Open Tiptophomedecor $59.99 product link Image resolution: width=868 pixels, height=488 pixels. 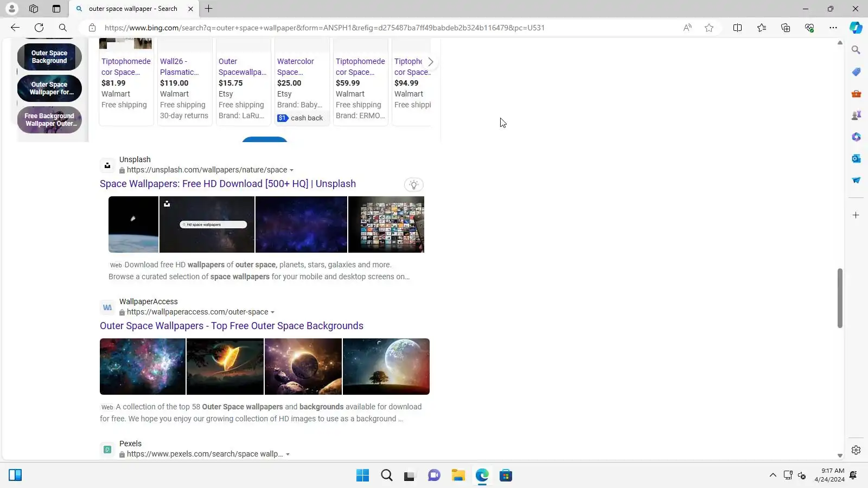[360, 67]
